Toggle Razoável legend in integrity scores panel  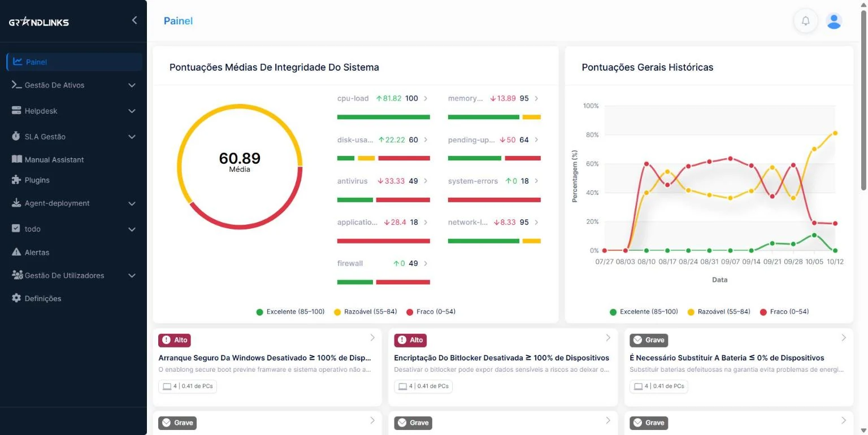coord(366,311)
